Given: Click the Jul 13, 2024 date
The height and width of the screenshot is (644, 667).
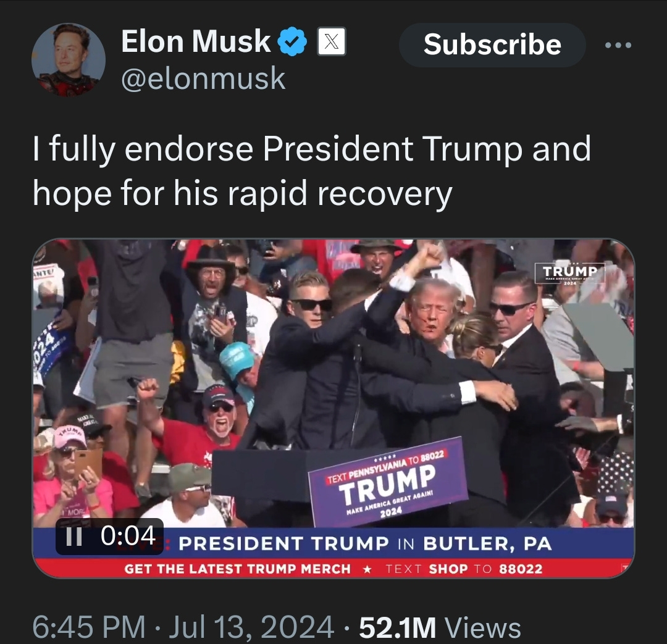Looking at the screenshot, I should pyautogui.click(x=251, y=627).
